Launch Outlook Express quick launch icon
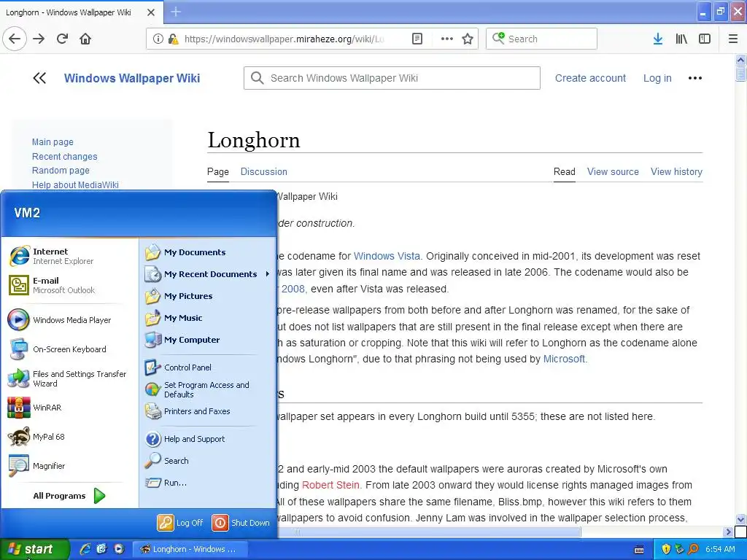The width and height of the screenshot is (747, 560). click(101, 549)
